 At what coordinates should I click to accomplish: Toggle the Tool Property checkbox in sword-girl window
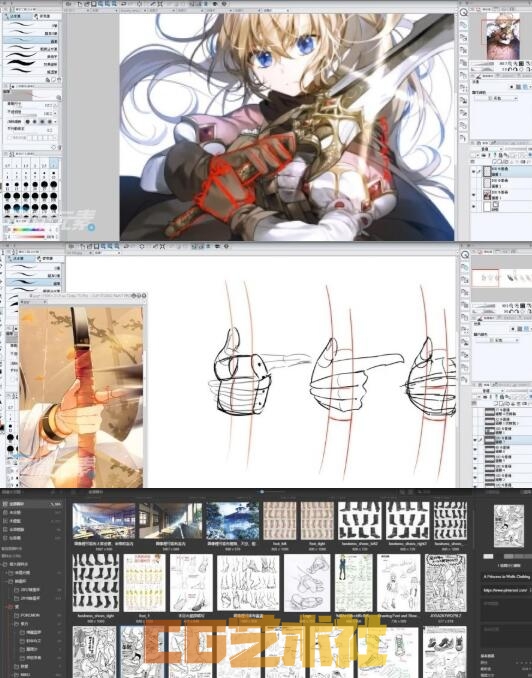coord(9,138)
